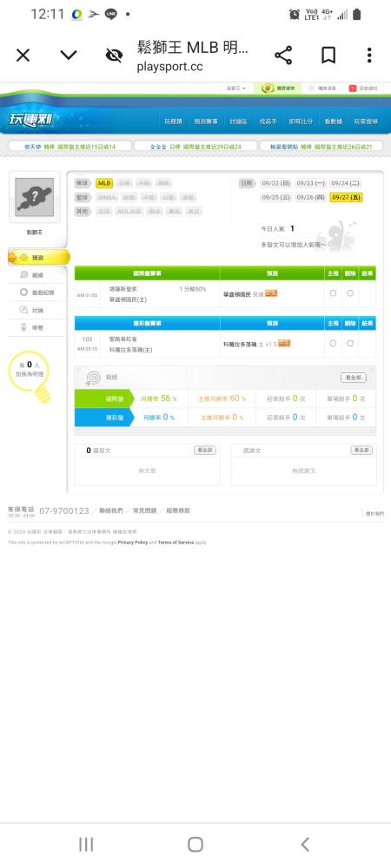391x868 pixels.
Task: Open the 即時比分 nav menu
Action: click(x=300, y=122)
